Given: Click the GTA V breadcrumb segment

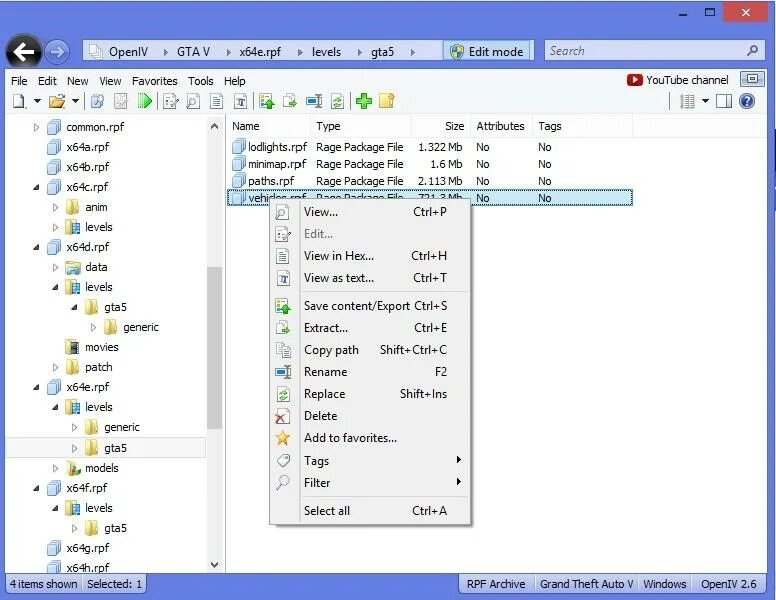Looking at the screenshot, I should pyautogui.click(x=194, y=51).
